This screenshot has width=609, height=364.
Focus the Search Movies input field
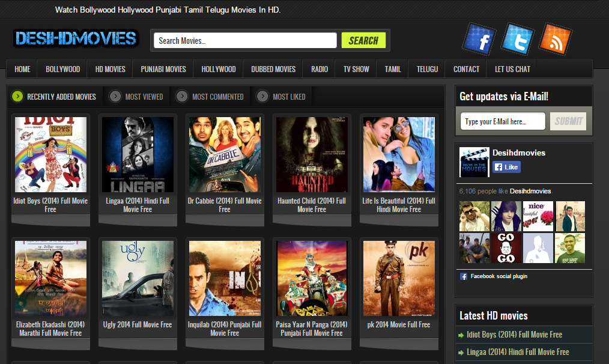[x=245, y=40]
